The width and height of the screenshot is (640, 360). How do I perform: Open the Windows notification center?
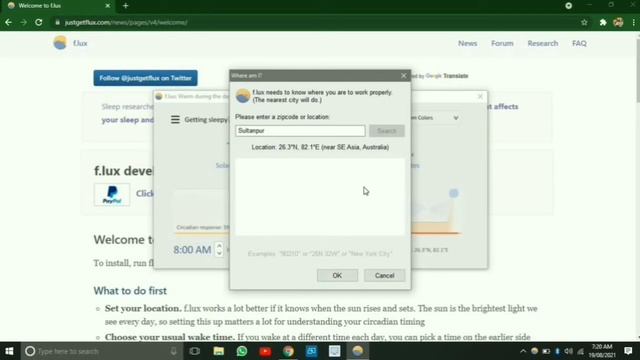pyautogui.click(x=628, y=351)
